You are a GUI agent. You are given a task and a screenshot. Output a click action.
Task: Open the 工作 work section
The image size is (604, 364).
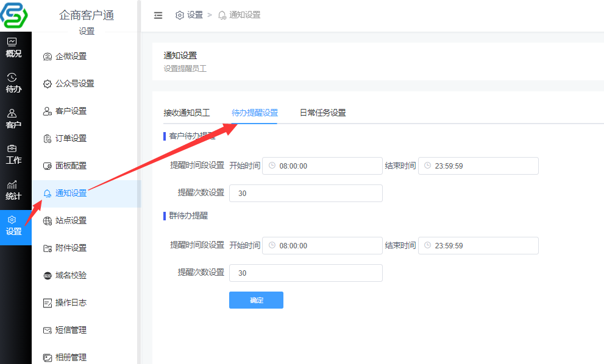(14, 155)
